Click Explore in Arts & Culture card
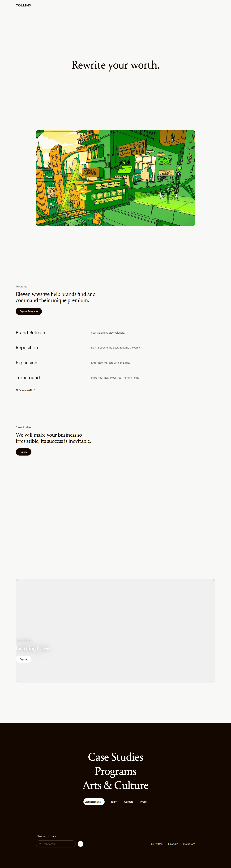This screenshot has height=868, width=231. pos(24,659)
